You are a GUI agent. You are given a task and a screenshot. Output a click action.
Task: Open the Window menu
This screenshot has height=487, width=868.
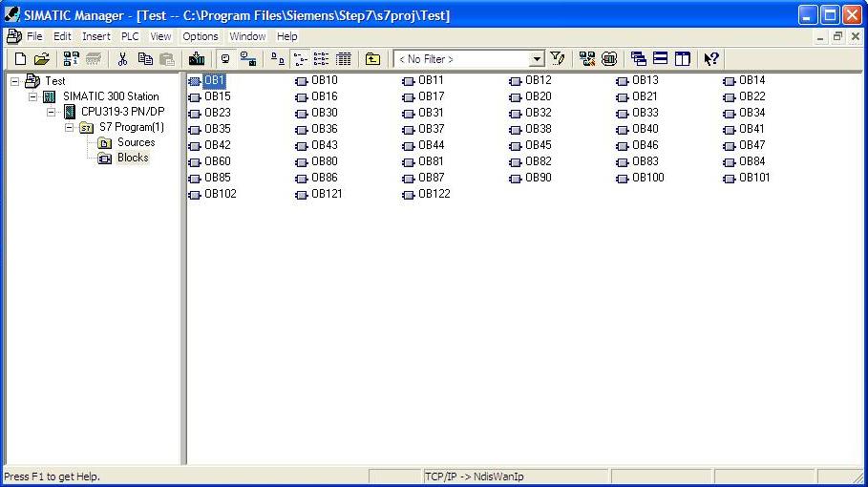click(x=247, y=36)
